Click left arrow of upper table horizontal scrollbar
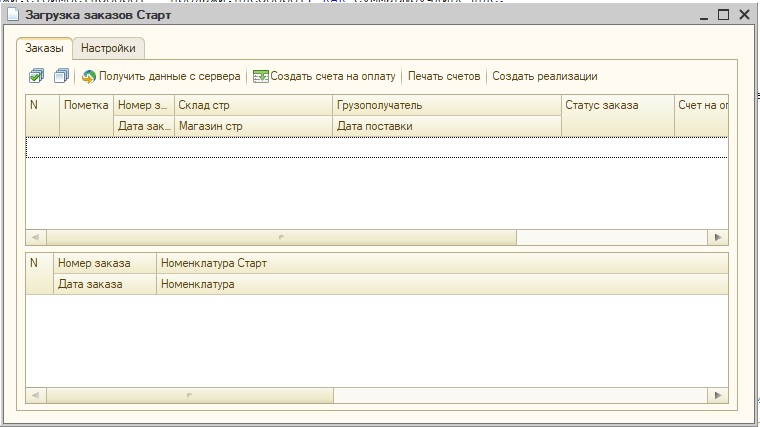This screenshot has width=760, height=427. point(36,237)
